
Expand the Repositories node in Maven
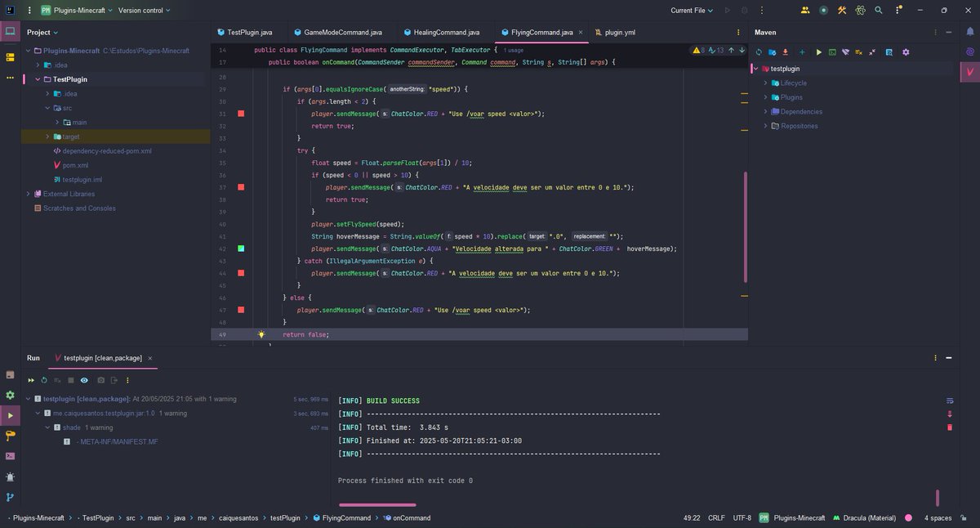pos(765,126)
